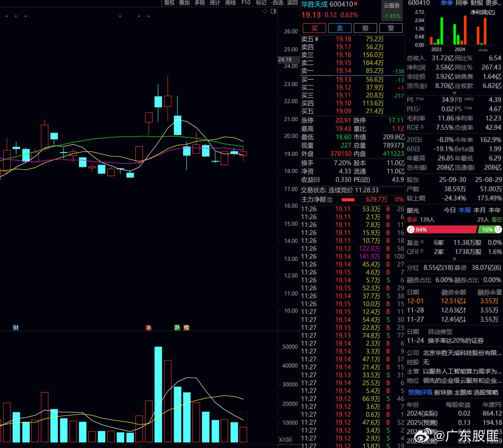This screenshot has width=503, height=448.
Task: Switch to the 单季 tab
Action: (447, 3)
